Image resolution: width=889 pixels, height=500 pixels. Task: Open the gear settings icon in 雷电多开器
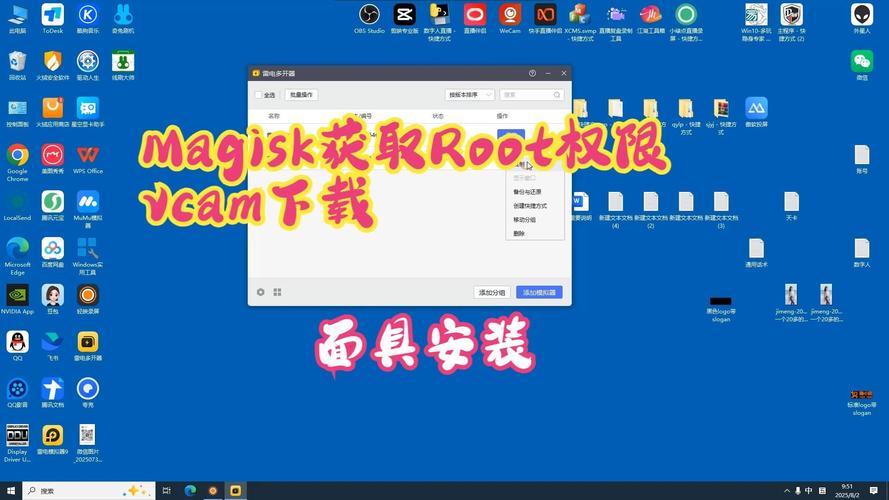(261, 292)
